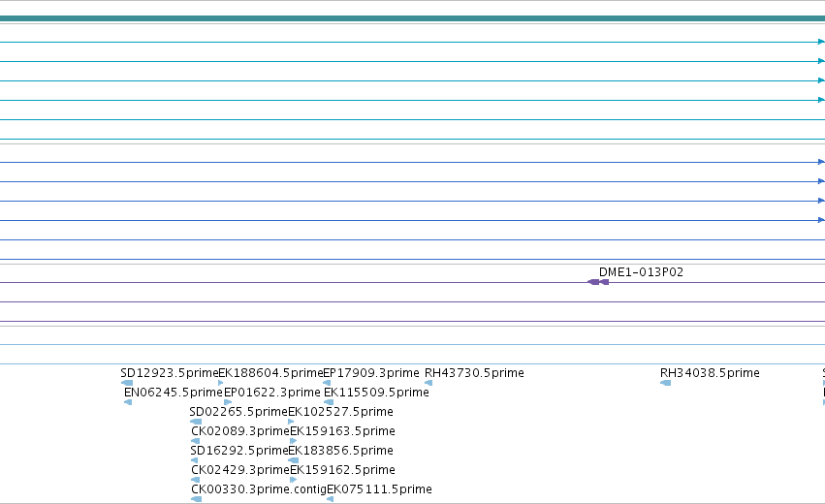The width and height of the screenshot is (825, 504).
Task: Select the RH43730.5prime label
Action: tap(474, 373)
